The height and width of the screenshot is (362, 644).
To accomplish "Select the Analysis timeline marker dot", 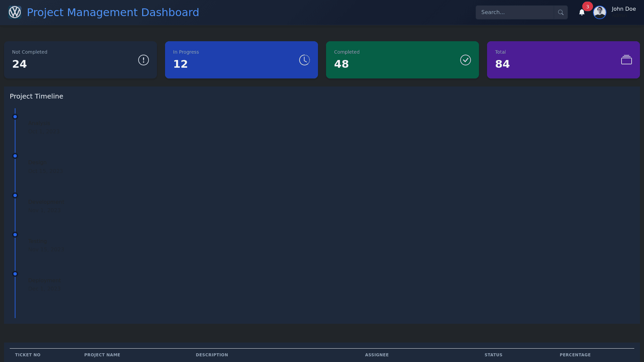I will (15, 117).
